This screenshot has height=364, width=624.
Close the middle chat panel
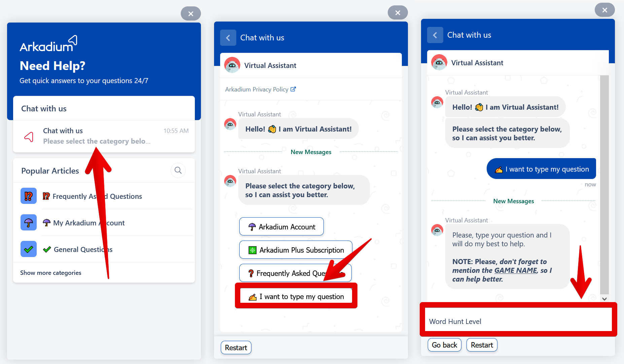point(397,13)
